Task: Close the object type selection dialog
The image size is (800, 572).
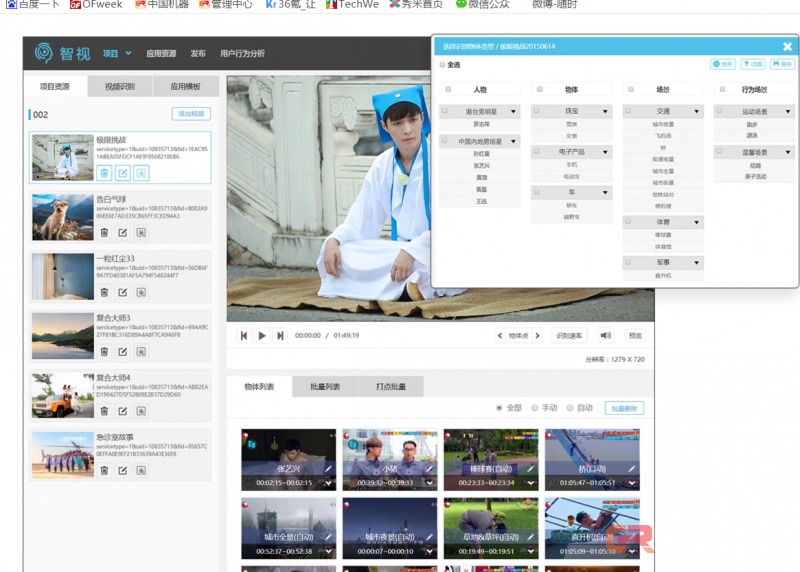Action: click(787, 46)
